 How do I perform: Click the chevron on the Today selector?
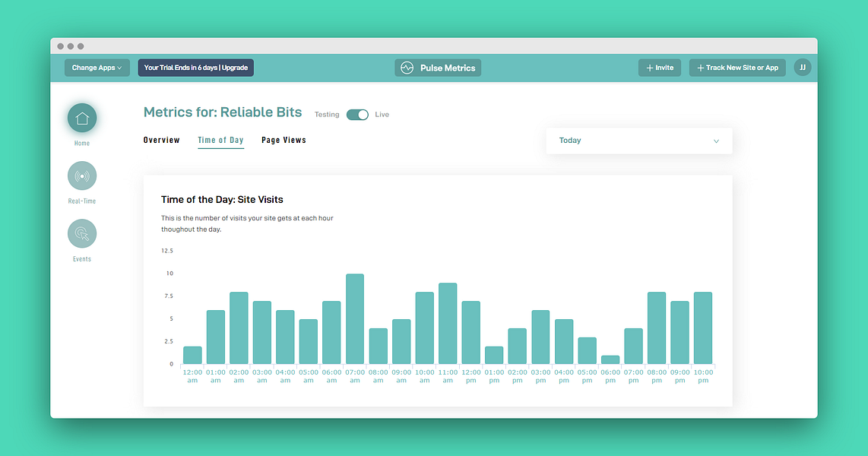coord(715,141)
